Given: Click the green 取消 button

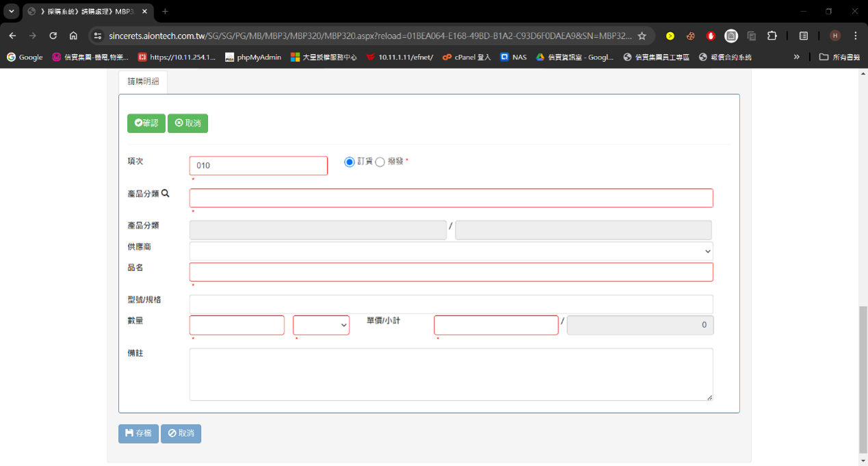Looking at the screenshot, I should (187, 123).
